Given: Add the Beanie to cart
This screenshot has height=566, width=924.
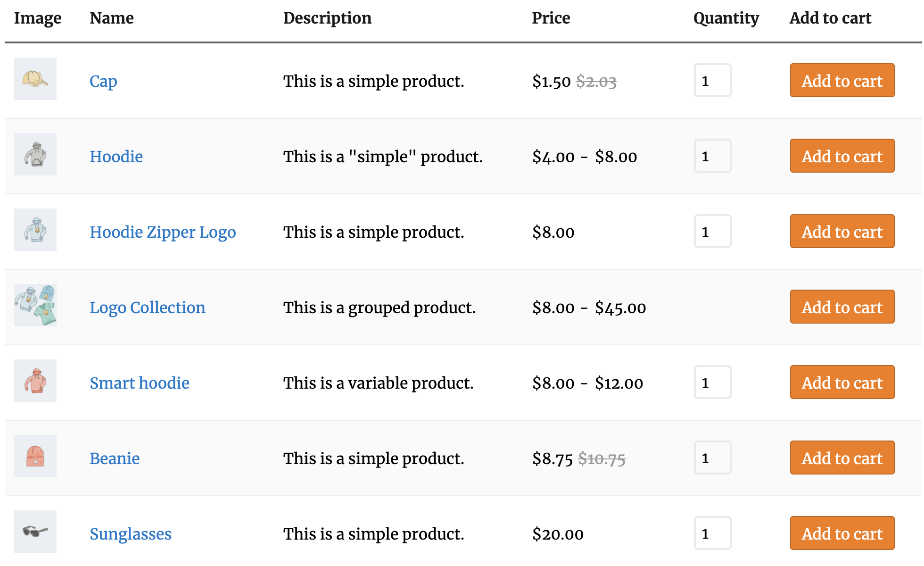Looking at the screenshot, I should click(842, 458).
